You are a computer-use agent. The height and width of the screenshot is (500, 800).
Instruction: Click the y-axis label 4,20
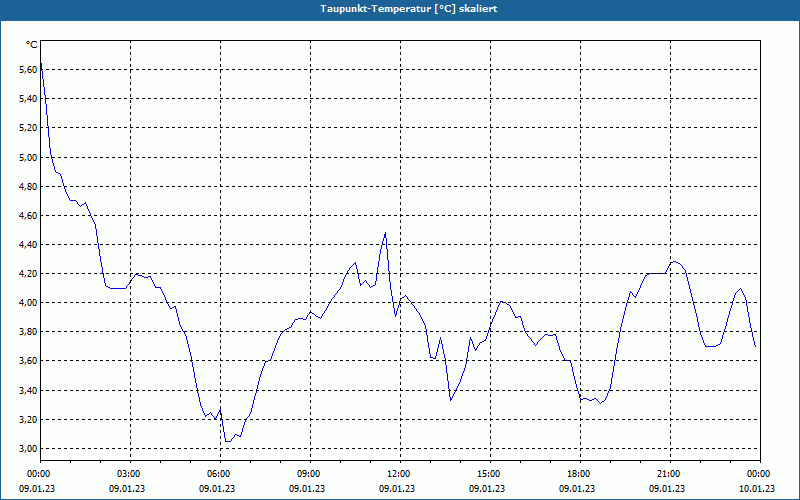click(28, 273)
